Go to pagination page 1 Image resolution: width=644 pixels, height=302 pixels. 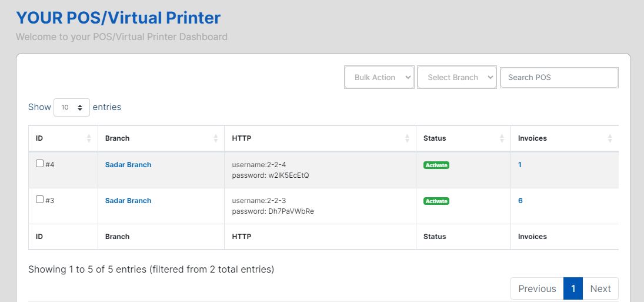(x=573, y=288)
